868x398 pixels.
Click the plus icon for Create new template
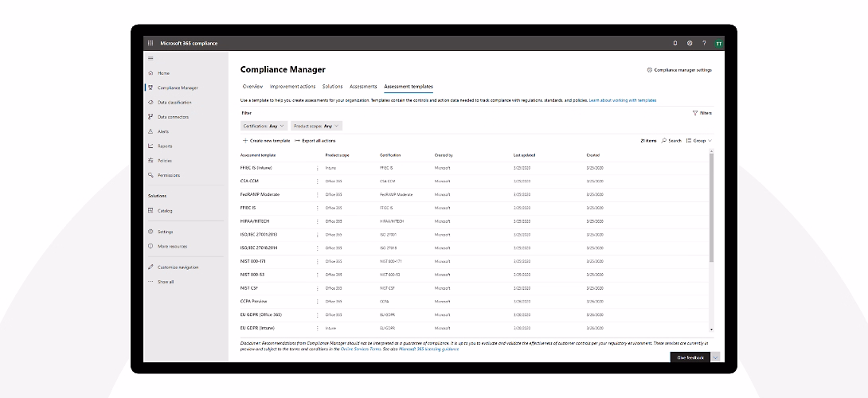(x=245, y=141)
